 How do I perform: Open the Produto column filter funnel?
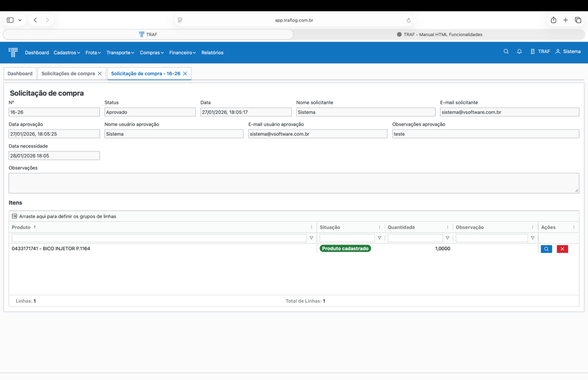pyautogui.click(x=311, y=238)
